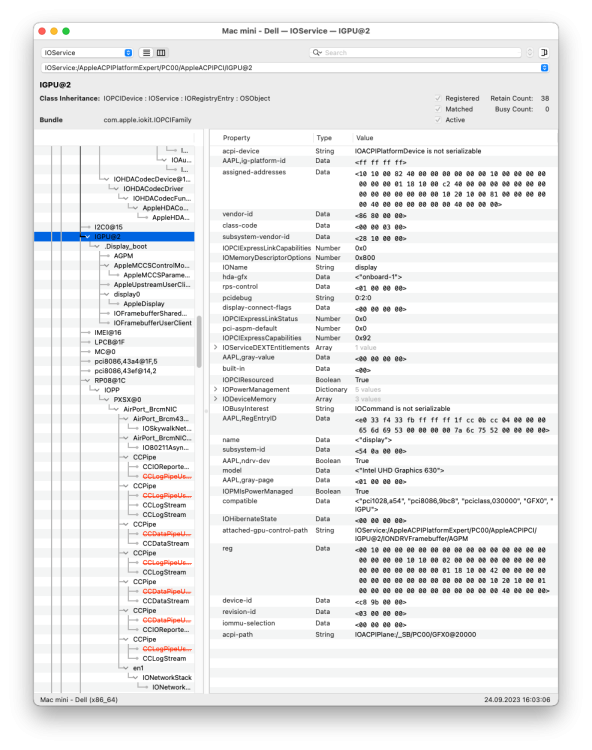Image resolution: width=592 pixels, height=750 pixels.
Task: Toggle the Matched checkbox
Action: tap(438, 109)
